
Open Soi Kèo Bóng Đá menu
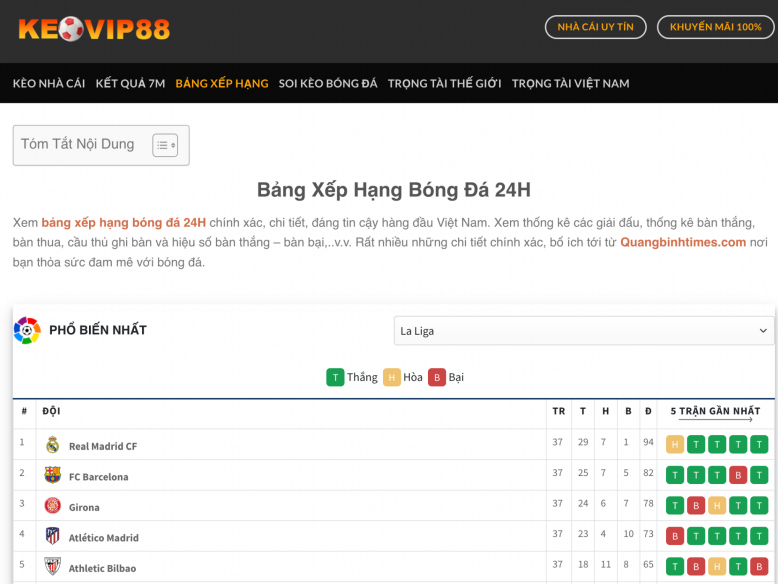[328, 83]
